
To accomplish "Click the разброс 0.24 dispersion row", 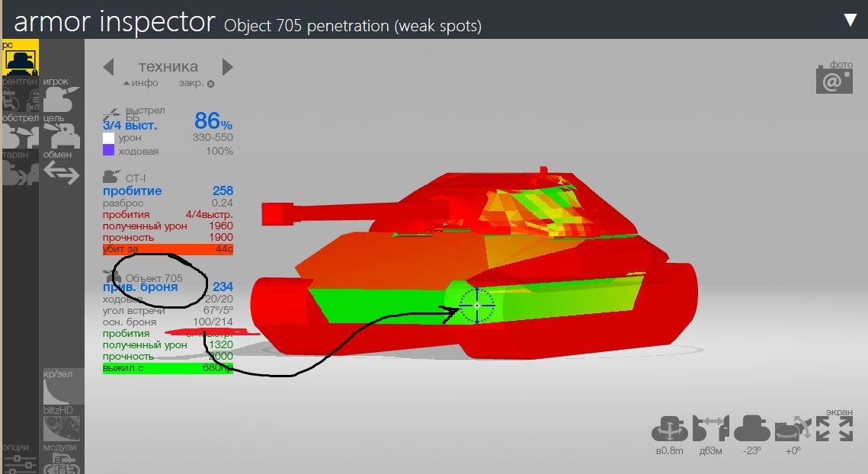I will 168,203.
